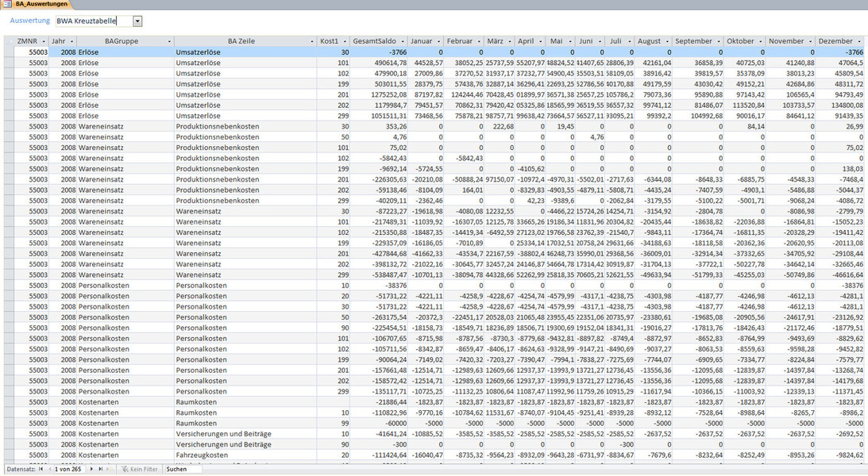Open the GesamtSaldo column filter dropdown
This screenshot has height=476, width=868.
click(x=403, y=41)
